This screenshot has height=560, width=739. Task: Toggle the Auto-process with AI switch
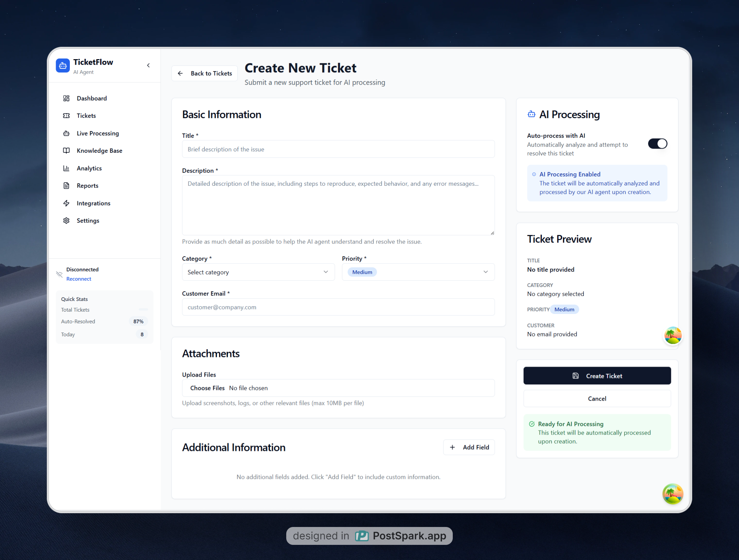pos(657,144)
